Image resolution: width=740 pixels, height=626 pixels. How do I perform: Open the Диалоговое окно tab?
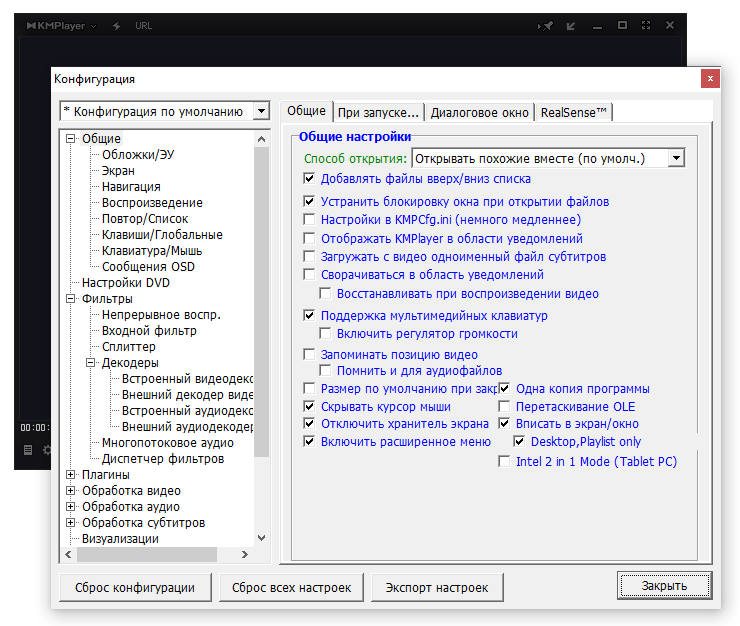coord(479,113)
